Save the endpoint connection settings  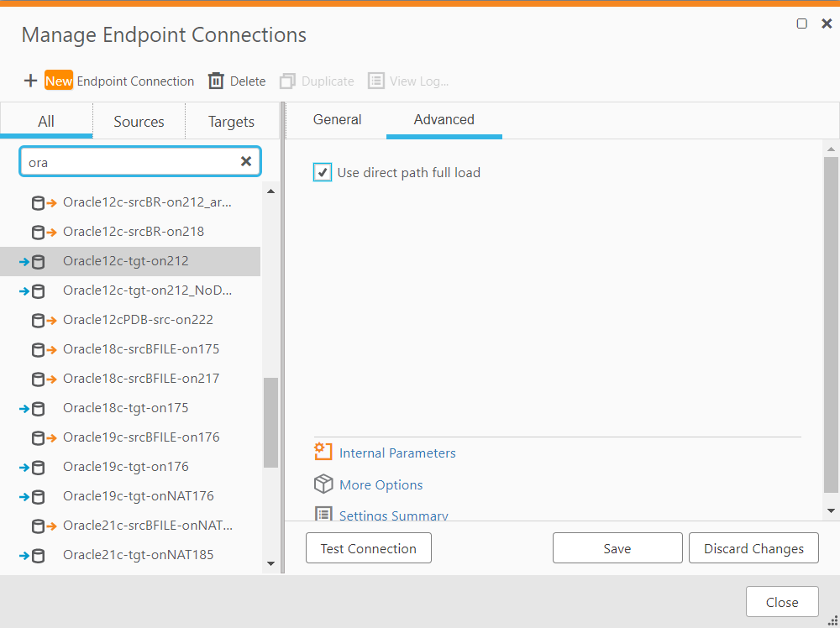617,548
